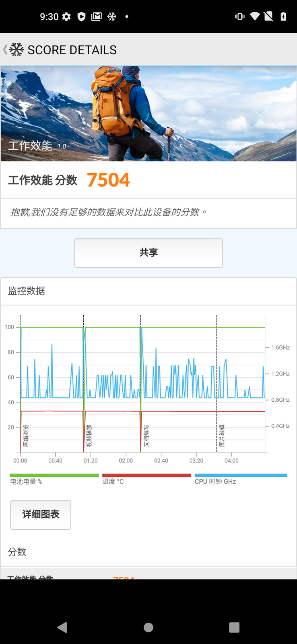Viewport: 297px width, 644px height.
Task: Select the 视频播放 marker on chart
Action: pos(89,436)
